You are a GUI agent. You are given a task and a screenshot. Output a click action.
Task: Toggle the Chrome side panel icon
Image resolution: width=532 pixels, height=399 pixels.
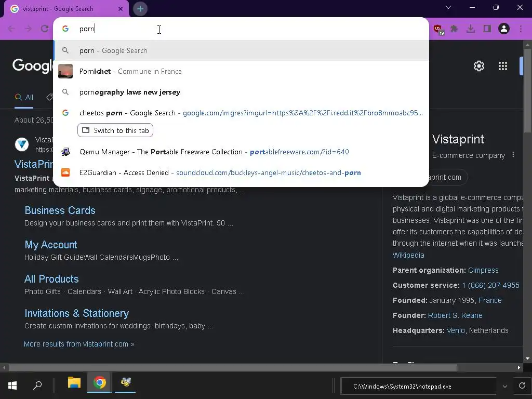tap(487, 29)
